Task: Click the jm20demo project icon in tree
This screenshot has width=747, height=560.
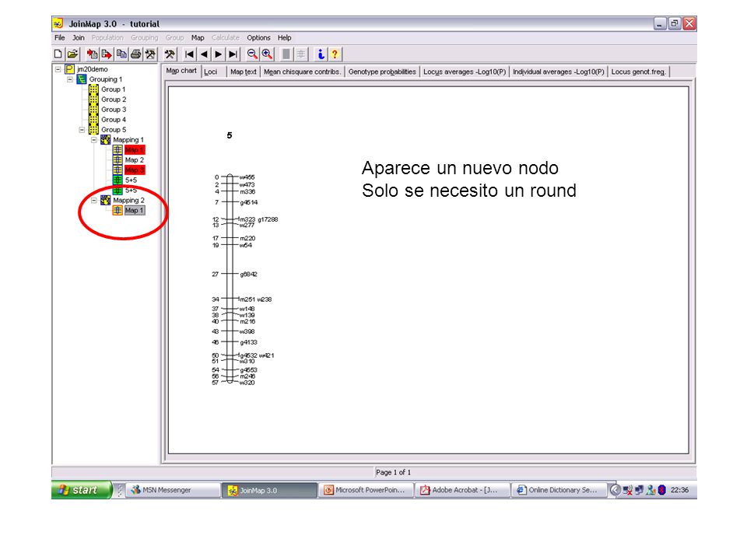Action: [x=70, y=69]
